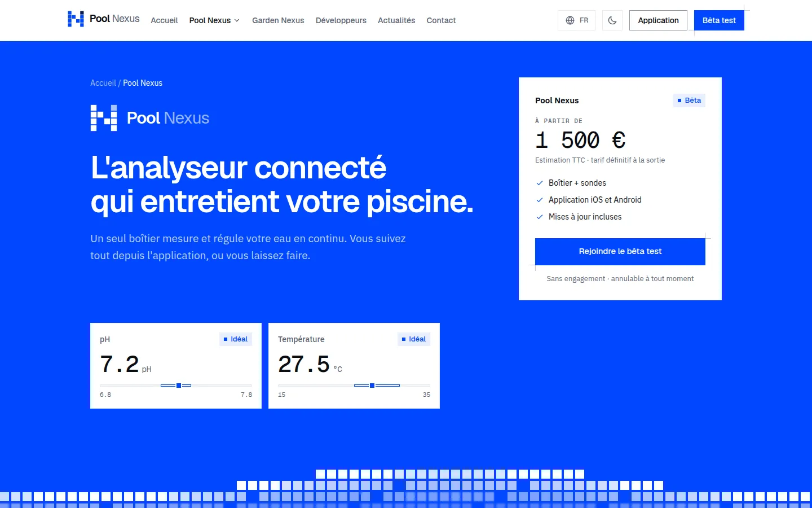Open the Actualités section
The image size is (812, 508).
pos(396,20)
